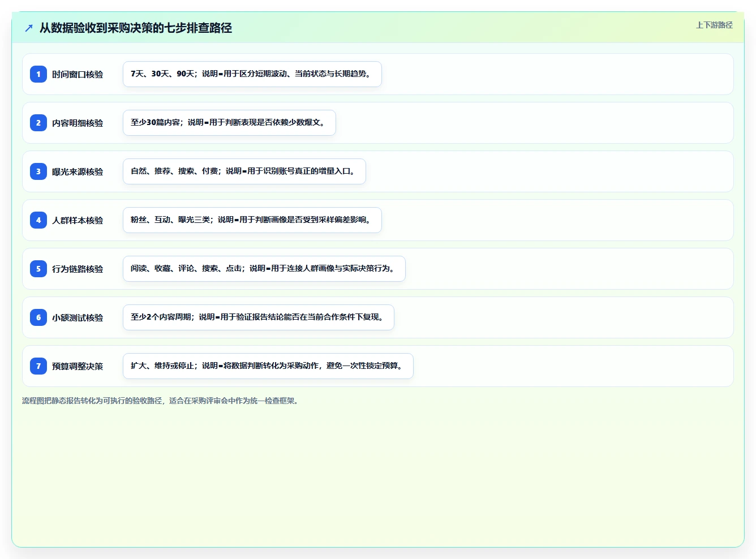Click the step number 1 badge
The height and width of the screenshot is (559, 756).
click(38, 74)
